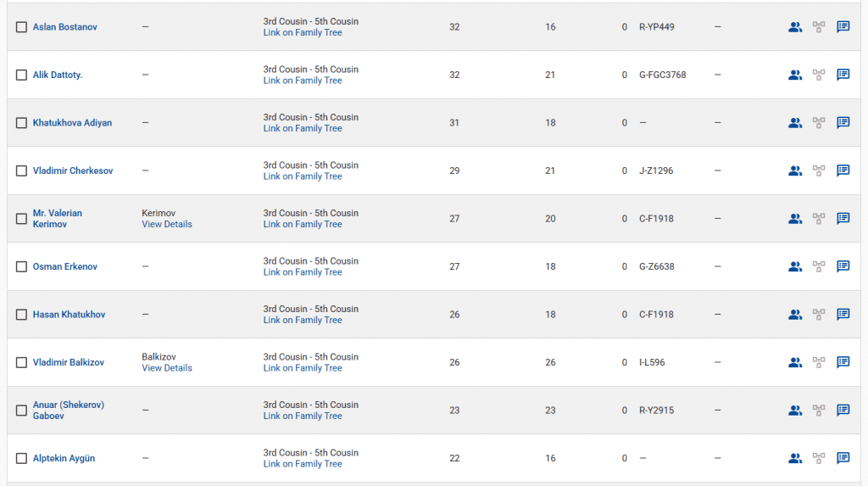Open In Common With for Aslan Bostanov

point(794,27)
